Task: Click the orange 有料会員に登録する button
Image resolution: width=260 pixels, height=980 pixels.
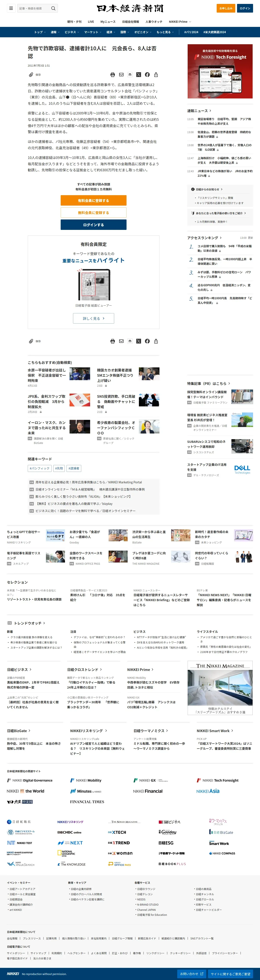Action: tap(94, 201)
